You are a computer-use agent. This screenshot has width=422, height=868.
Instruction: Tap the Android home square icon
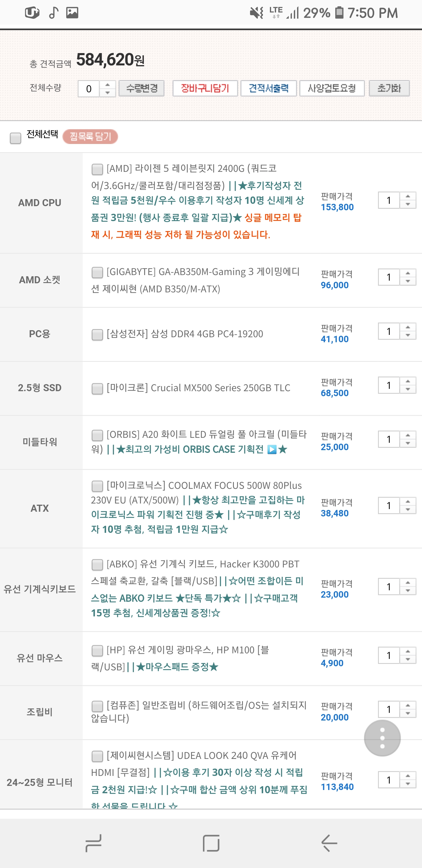211,843
